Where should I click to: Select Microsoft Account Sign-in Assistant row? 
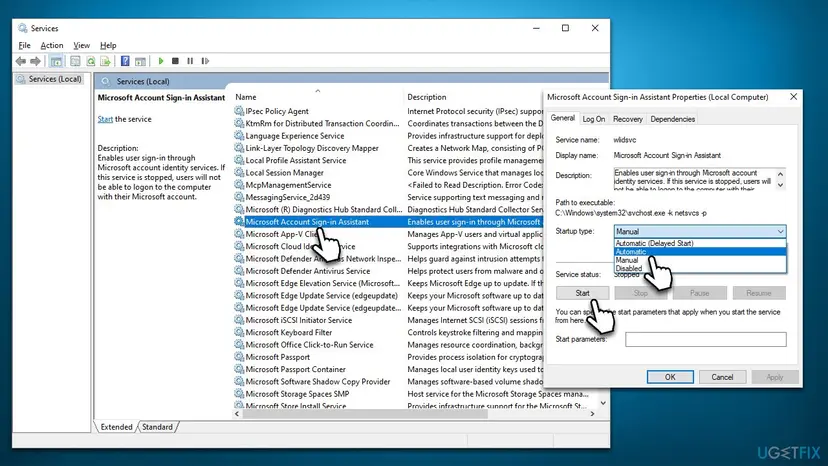coord(388,222)
